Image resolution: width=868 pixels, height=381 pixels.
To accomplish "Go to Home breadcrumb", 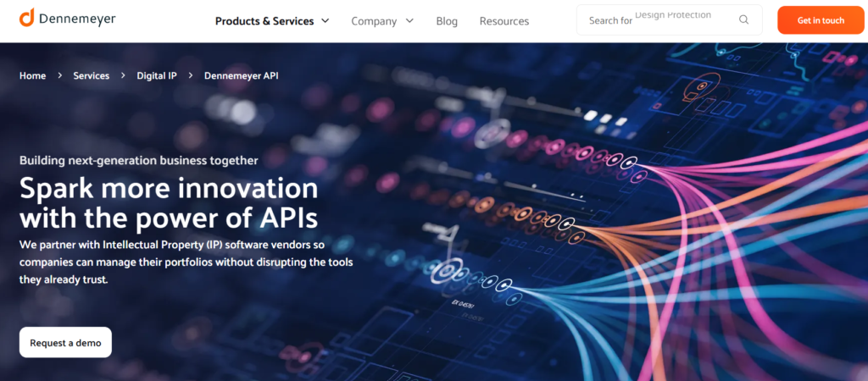I will 33,75.
